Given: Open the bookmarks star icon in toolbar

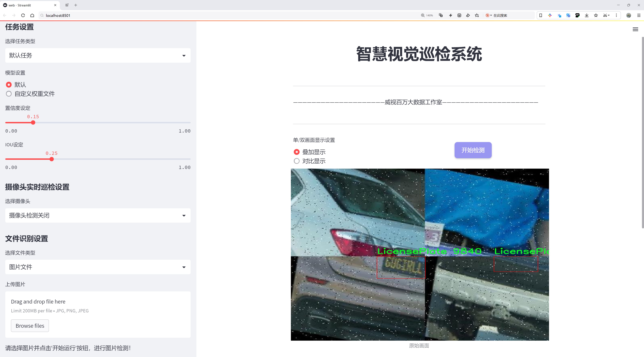Looking at the screenshot, I should (x=596, y=15).
